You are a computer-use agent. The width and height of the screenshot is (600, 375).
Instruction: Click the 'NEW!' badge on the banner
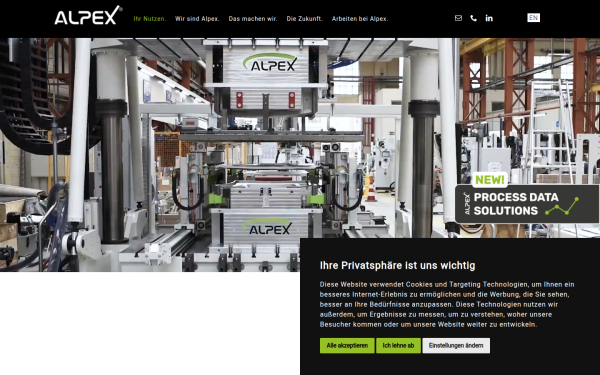point(490,179)
